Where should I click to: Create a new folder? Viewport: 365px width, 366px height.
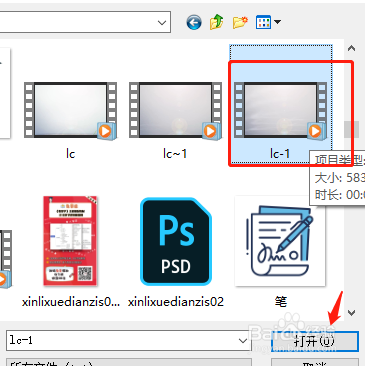(240, 22)
